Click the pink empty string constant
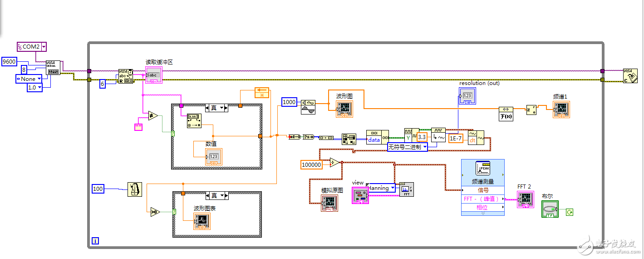 (138, 127)
